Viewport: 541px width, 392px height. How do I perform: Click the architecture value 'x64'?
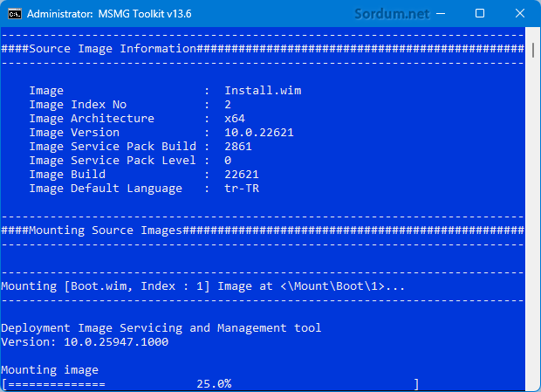235,119
